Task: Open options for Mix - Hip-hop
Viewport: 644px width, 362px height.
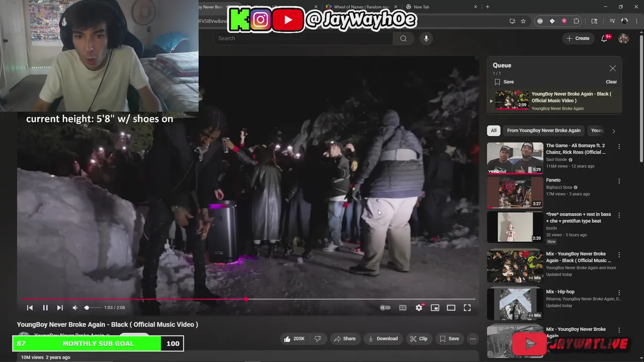Action: click(619, 293)
